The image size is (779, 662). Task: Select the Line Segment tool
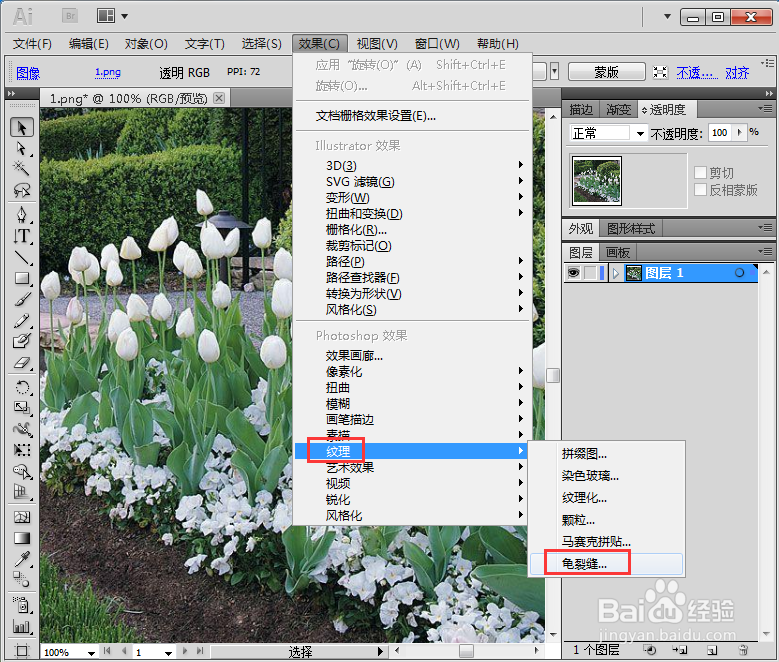21,257
